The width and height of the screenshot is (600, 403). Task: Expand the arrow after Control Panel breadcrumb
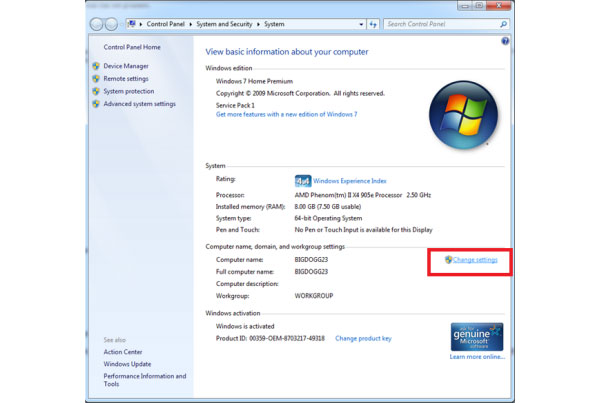(x=191, y=24)
